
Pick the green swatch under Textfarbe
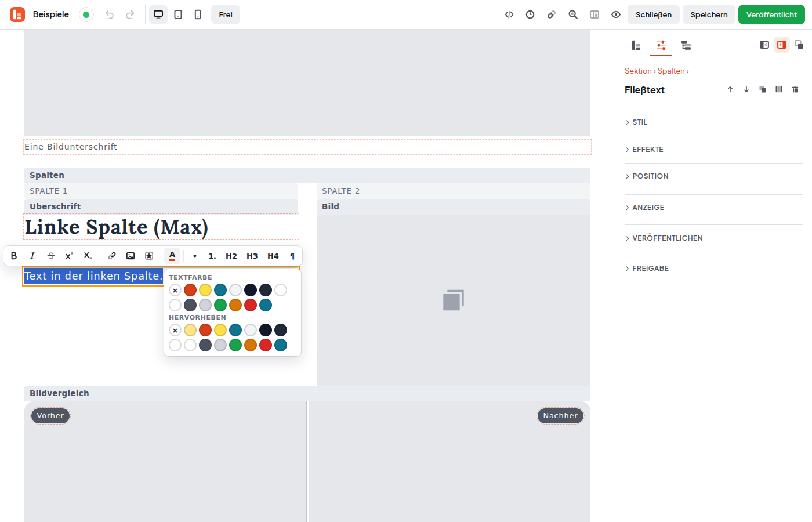(220, 305)
